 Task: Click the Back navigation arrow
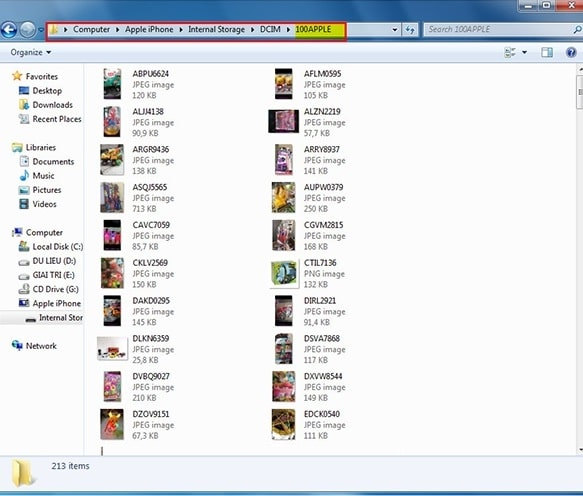click(x=9, y=30)
